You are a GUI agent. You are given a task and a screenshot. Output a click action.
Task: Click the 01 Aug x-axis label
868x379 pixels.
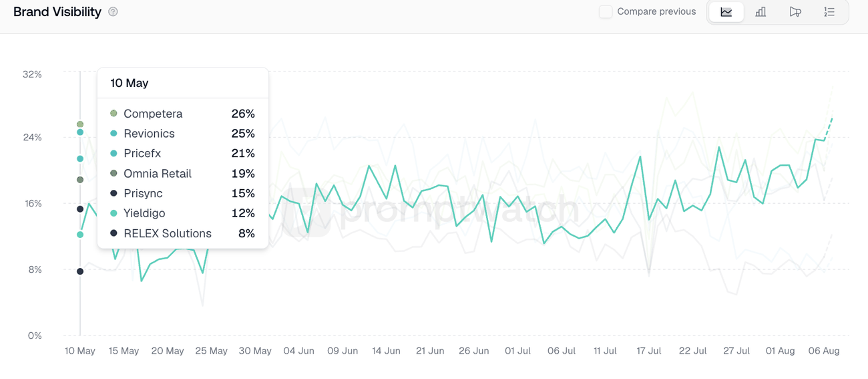[780, 350]
